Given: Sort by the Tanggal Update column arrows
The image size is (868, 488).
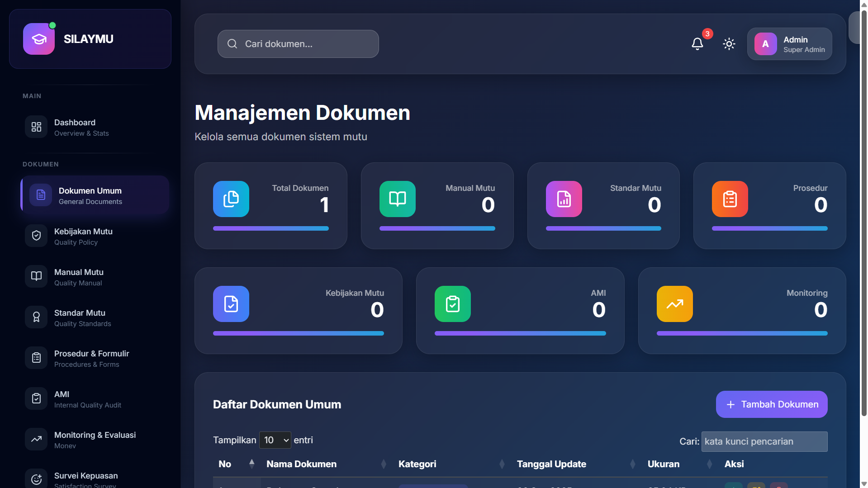Looking at the screenshot, I should pyautogui.click(x=632, y=464).
